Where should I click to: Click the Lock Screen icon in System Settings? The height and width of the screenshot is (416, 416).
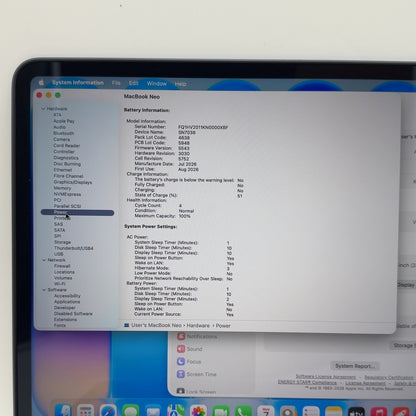click(x=181, y=391)
